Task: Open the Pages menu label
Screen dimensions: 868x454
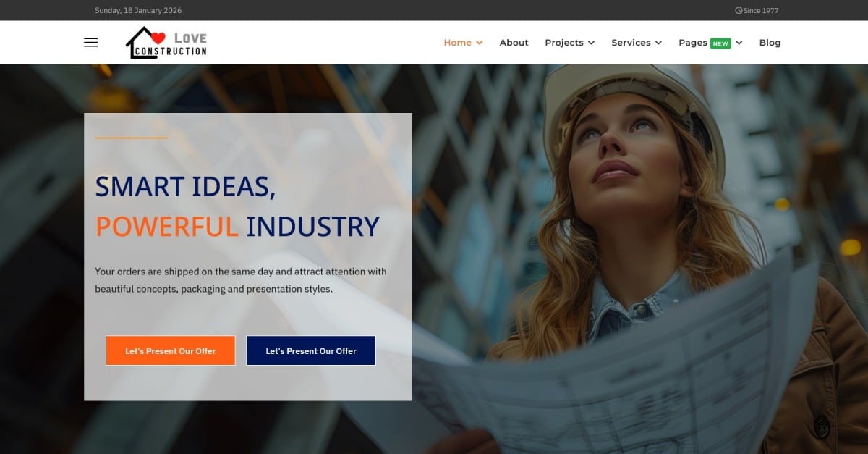Action: click(692, 43)
